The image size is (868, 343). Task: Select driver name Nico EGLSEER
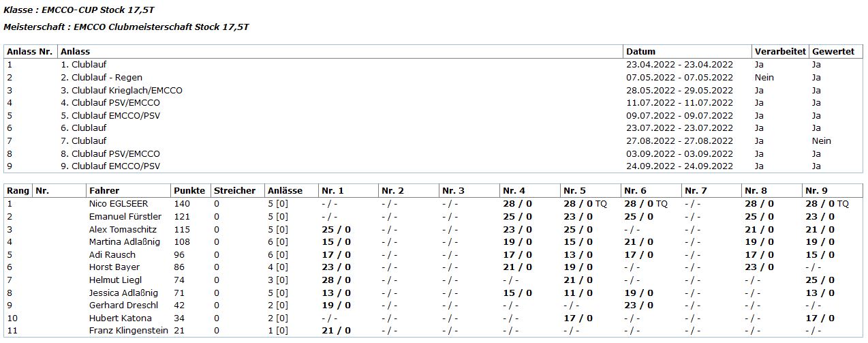(x=119, y=203)
